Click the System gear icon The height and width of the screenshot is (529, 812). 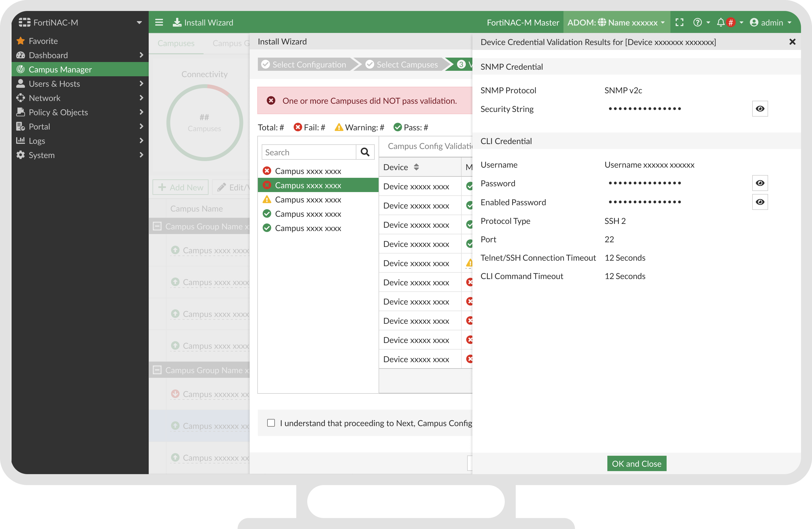[21, 155]
